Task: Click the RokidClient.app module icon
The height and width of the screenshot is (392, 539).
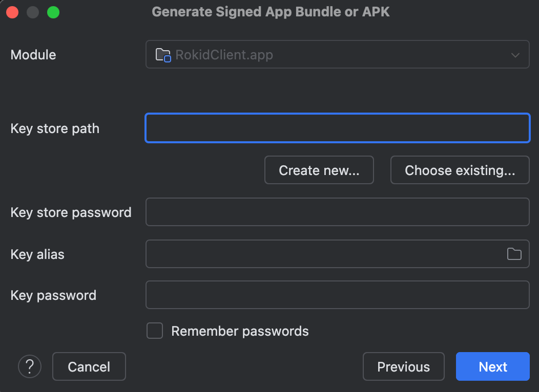Action: 163,55
